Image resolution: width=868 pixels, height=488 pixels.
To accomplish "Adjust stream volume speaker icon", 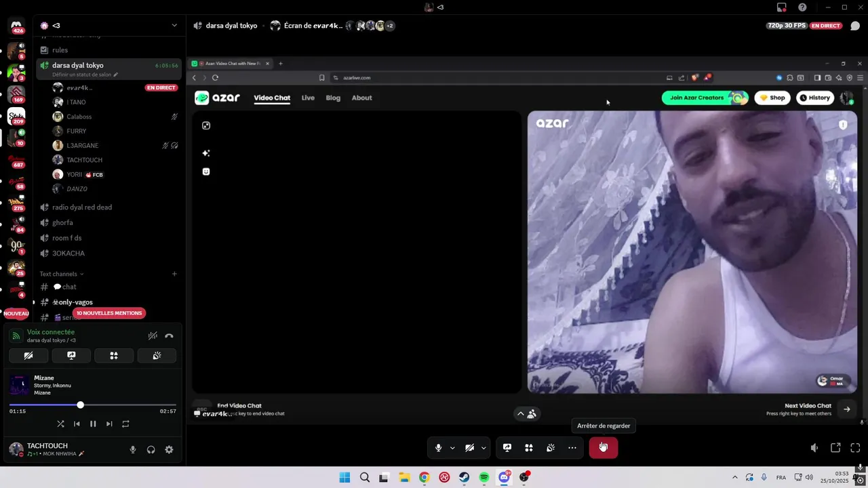I will click(814, 448).
